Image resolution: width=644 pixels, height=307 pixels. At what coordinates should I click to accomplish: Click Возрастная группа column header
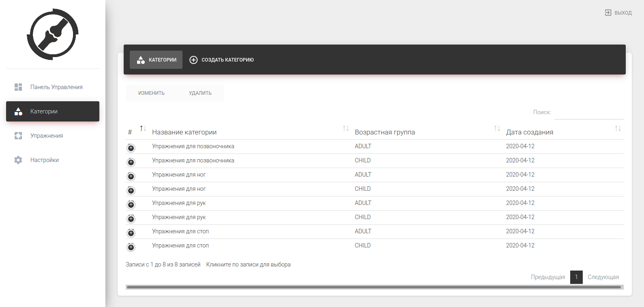(385, 132)
